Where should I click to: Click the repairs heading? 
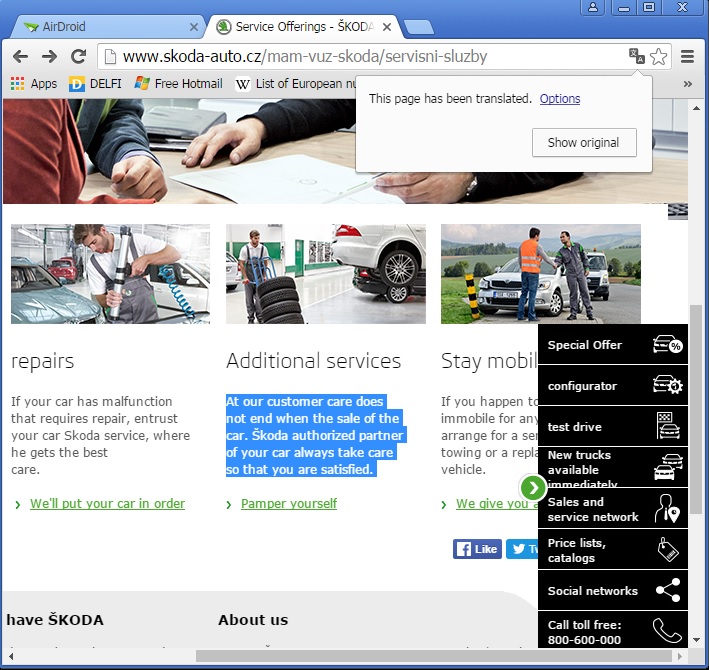click(x=43, y=362)
